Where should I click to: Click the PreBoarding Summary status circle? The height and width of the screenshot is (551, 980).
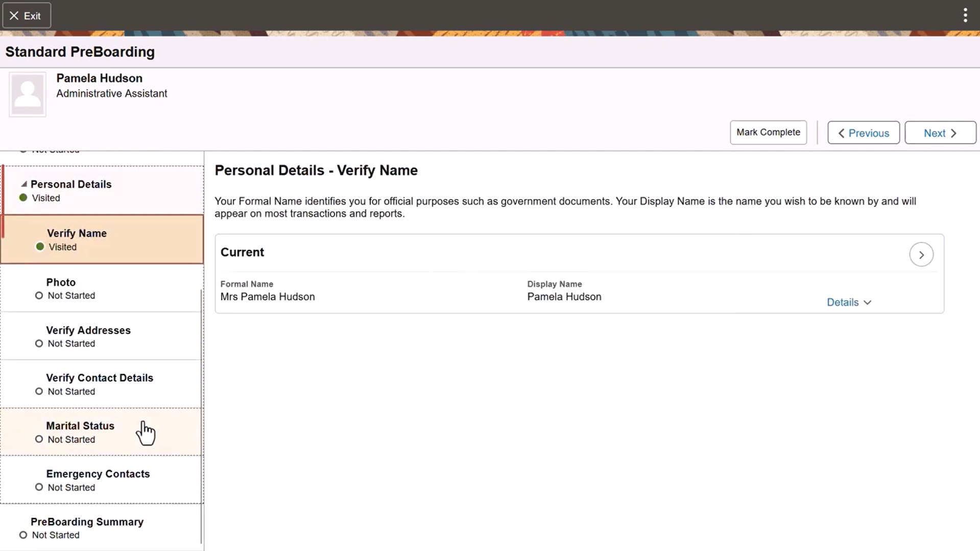point(22,535)
